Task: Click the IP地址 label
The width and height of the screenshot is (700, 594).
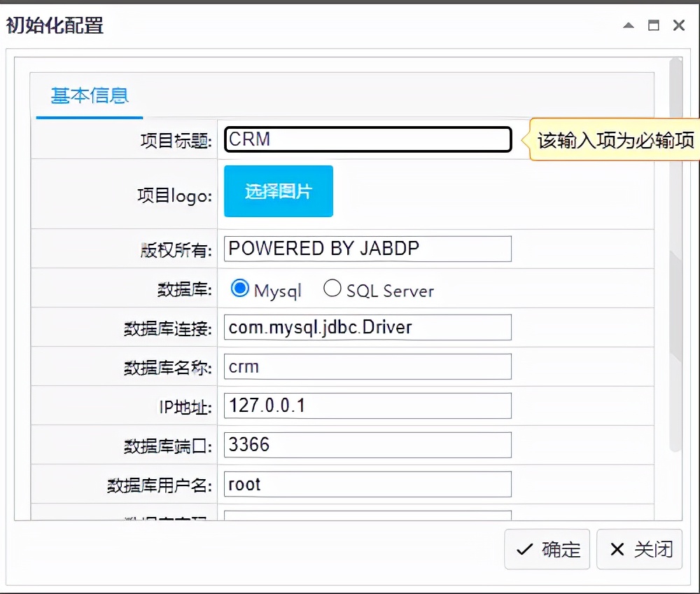Action: coord(185,407)
